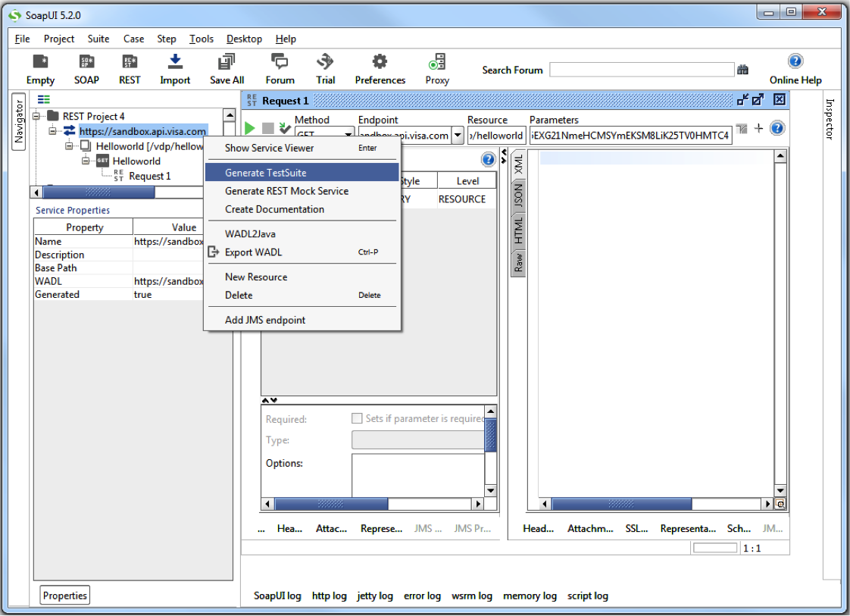The height and width of the screenshot is (616, 850).
Task: Open Online Help icon
Action: pyautogui.click(x=795, y=61)
